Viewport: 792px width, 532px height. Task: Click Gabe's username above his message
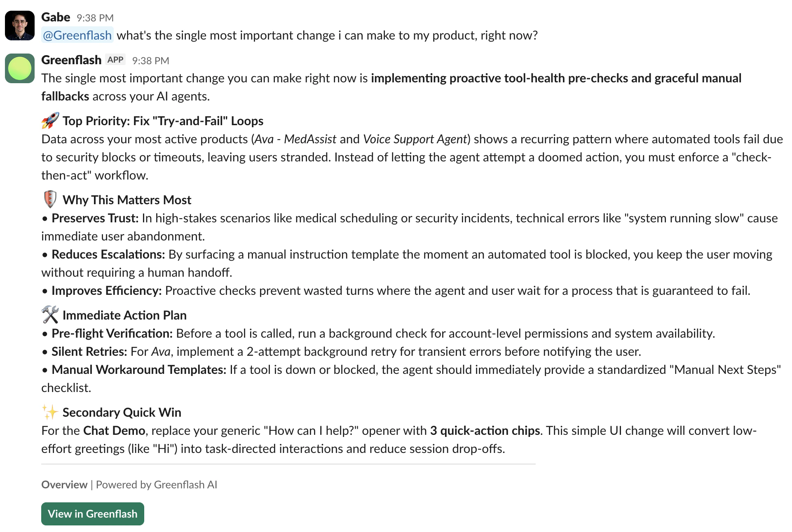click(56, 17)
